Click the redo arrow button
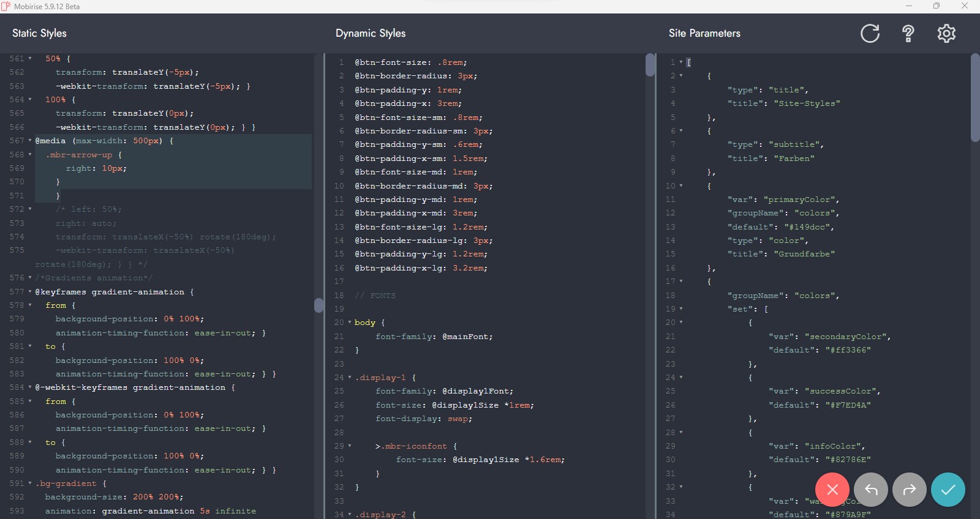Viewport: 980px width, 519px height. click(x=910, y=490)
